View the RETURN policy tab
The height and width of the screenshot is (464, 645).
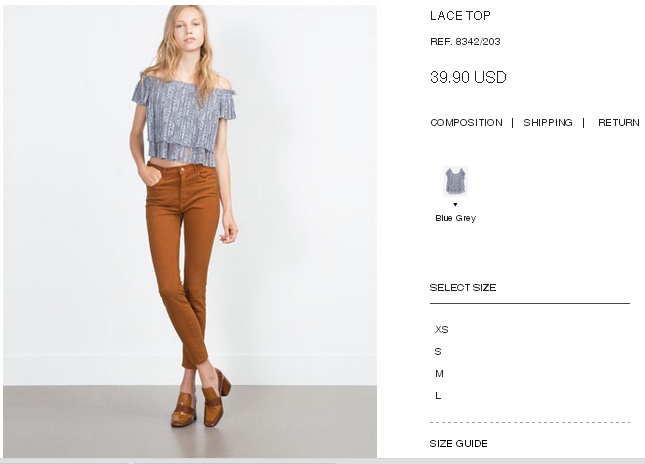619,123
